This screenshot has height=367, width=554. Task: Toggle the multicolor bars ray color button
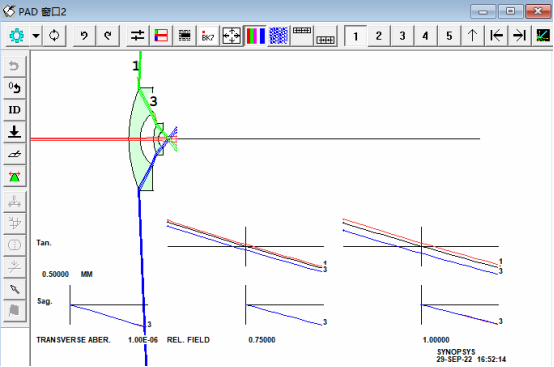coord(255,36)
